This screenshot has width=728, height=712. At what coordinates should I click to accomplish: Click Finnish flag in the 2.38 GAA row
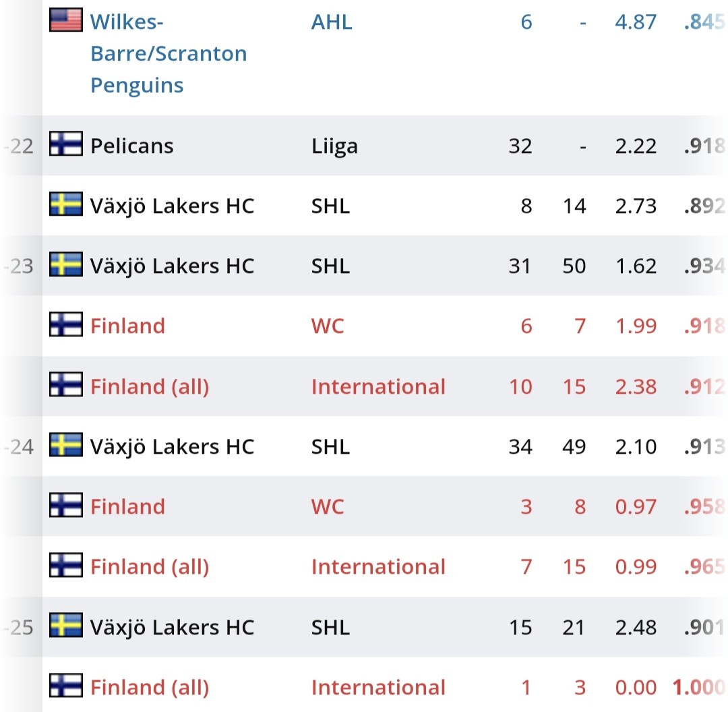click(x=66, y=385)
